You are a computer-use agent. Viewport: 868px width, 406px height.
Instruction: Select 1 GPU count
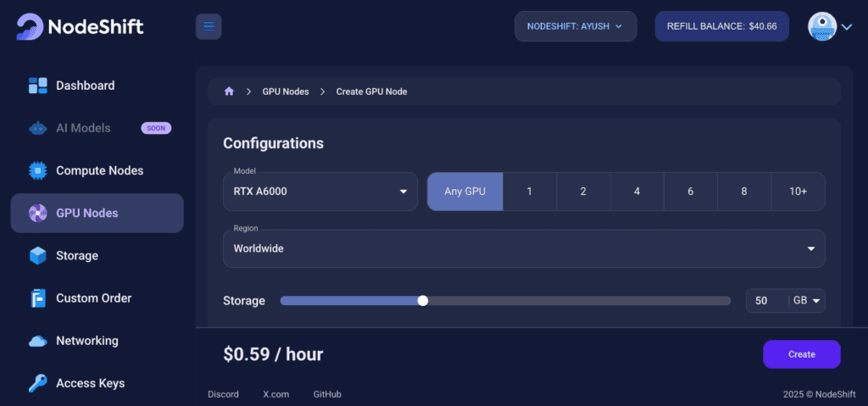529,192
